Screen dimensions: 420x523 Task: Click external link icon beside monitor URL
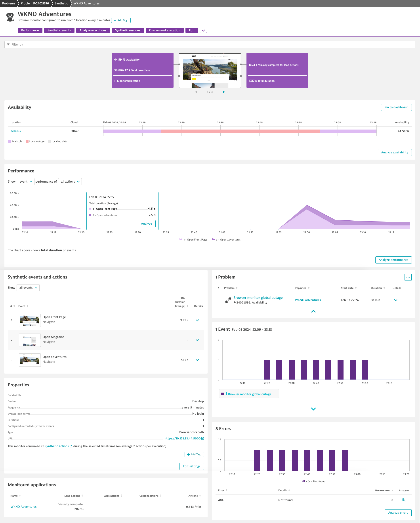203,438
